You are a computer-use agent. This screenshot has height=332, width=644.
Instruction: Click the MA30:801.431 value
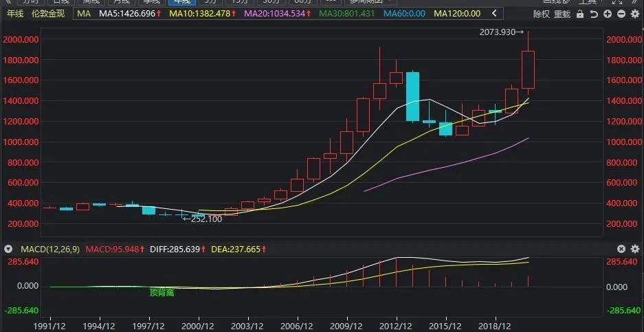tap(347, 14)
